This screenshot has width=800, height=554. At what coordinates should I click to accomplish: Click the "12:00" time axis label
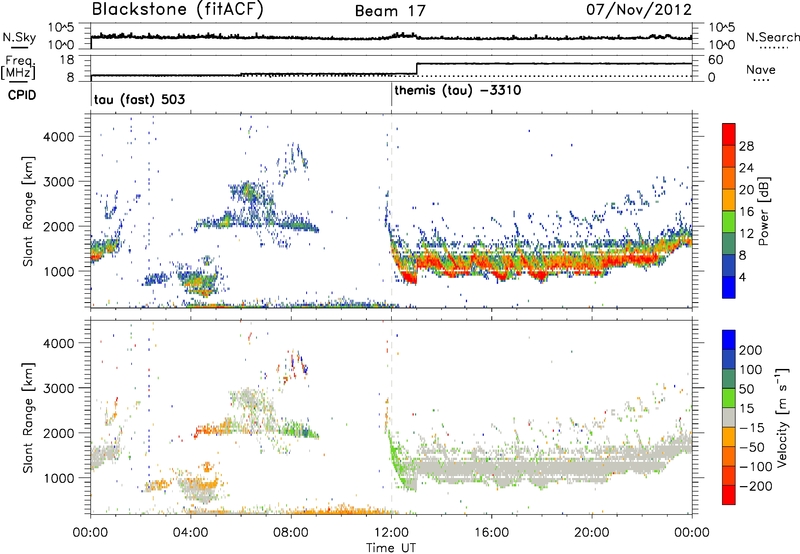[391, 533]
